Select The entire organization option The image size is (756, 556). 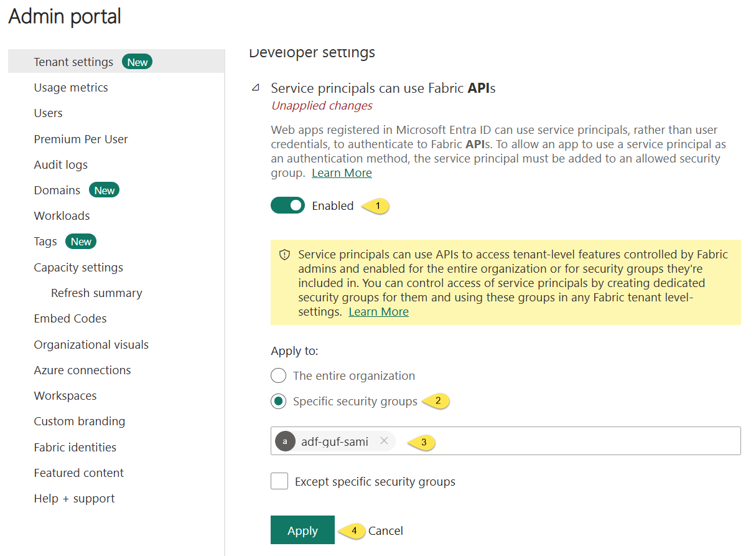(x=278, y=375)
